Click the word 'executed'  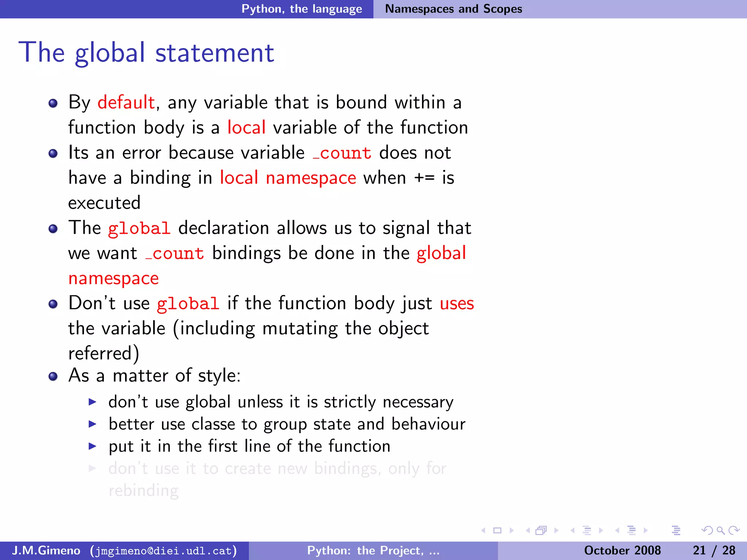pyautogui.click(x=104, y=203)
